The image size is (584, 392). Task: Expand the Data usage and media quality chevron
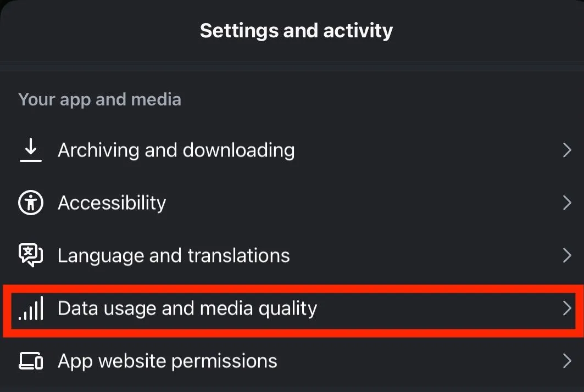pyautogui.click(x=567, y=309)
